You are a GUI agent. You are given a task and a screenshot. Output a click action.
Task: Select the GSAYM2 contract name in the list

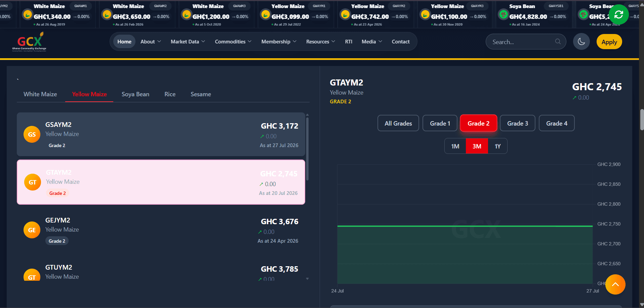[58, 125]
